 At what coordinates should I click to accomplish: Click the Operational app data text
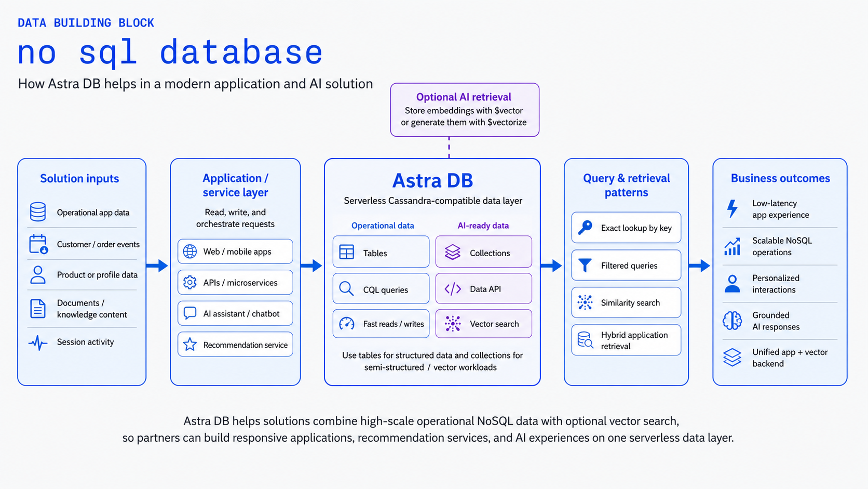pyautogui.click(x=93, y=213)
